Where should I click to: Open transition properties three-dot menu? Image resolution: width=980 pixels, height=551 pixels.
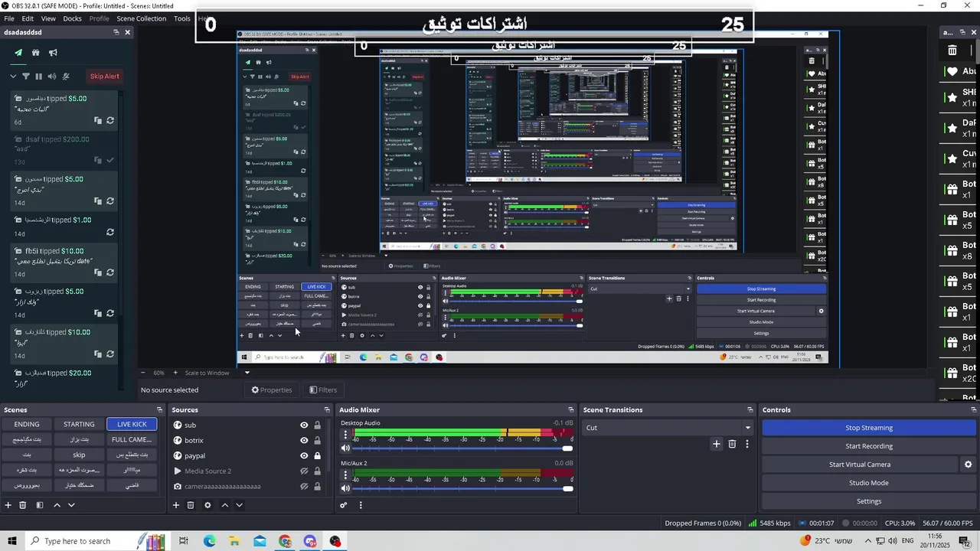[747, 444]
